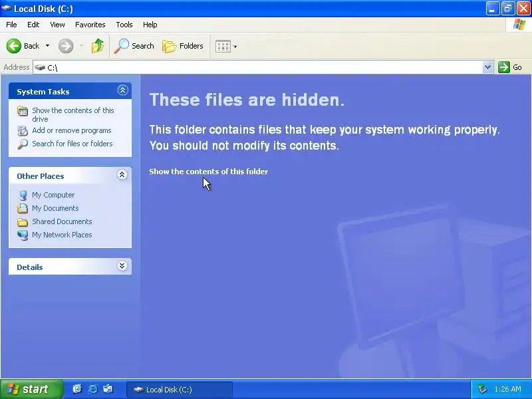Open My Computer from Other Places
532x399 pixels.
(x=53, y=195)
